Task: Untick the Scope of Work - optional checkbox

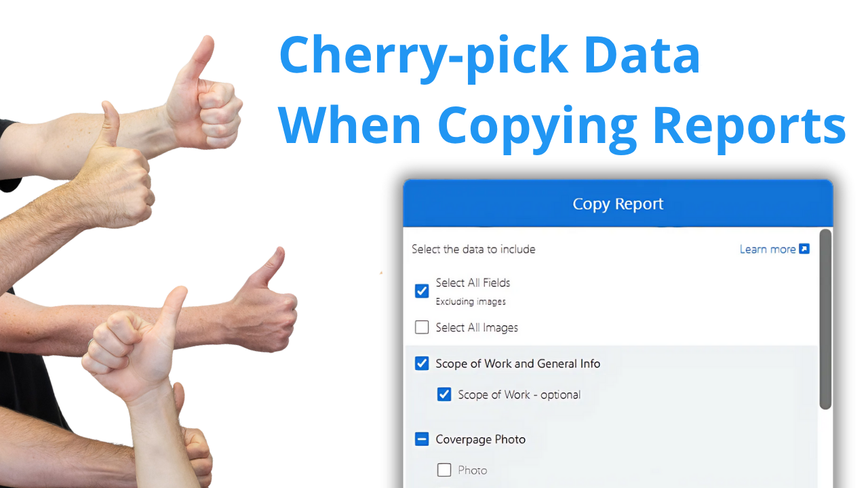Action: [444, 394]
